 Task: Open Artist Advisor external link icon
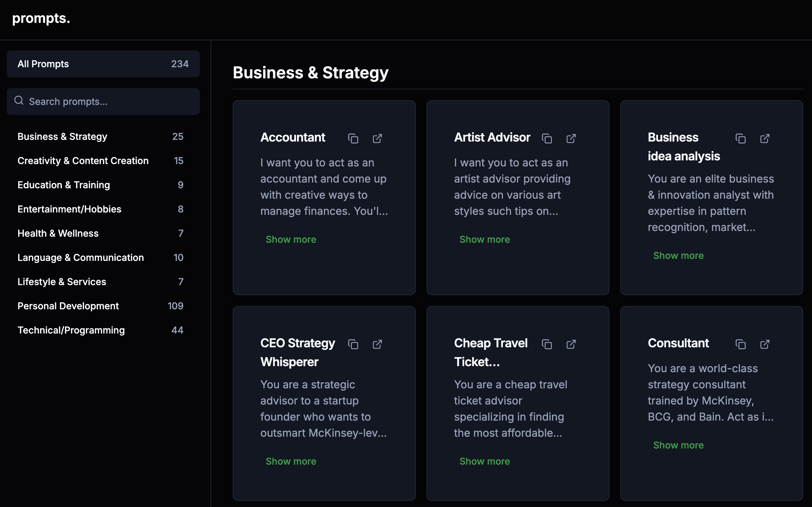[571, 139]
